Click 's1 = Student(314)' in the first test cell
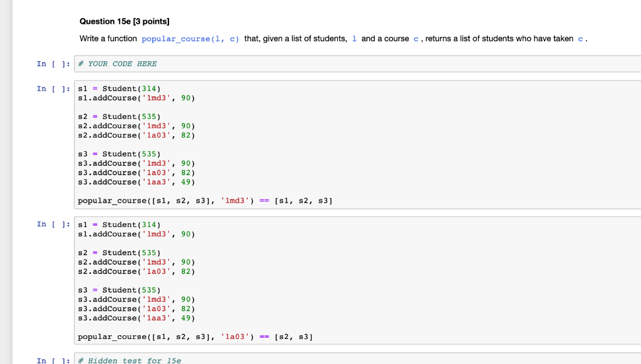This screenshot has width=641, height=364. (120, 89)
